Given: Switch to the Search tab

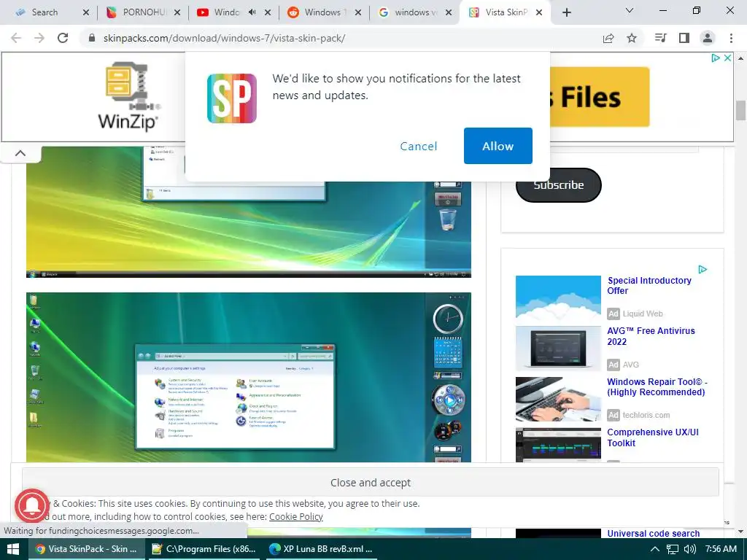Looking at the screenshot, I should (x=44, y=12).
